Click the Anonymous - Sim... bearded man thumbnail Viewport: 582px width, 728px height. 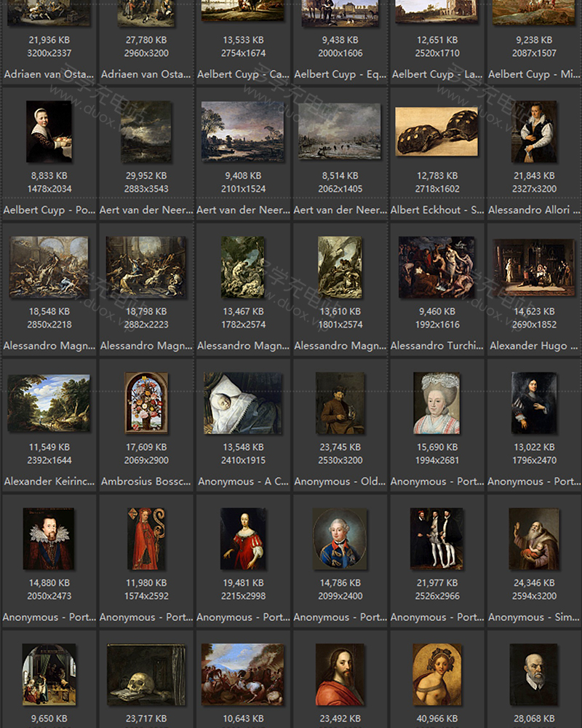tap(534, 539)
